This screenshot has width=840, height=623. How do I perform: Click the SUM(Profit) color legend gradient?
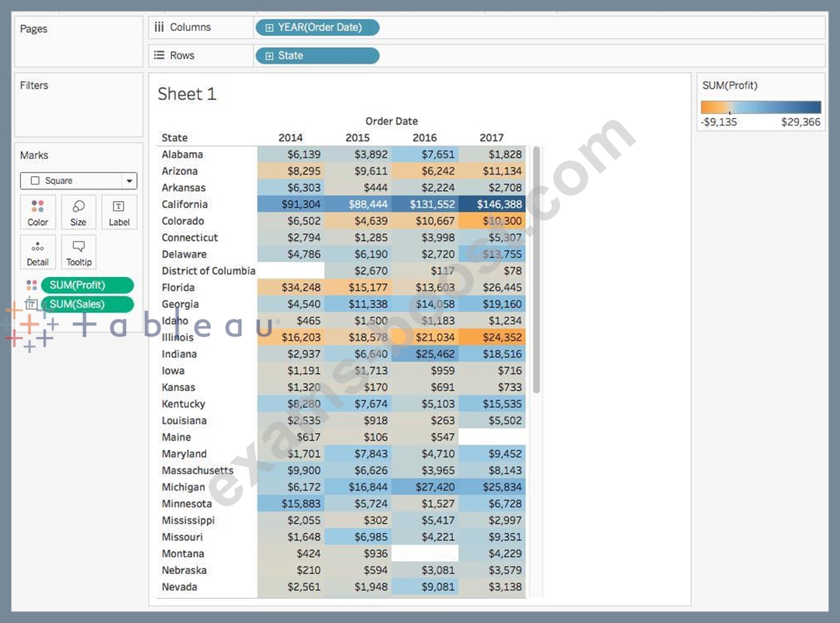(761, 107)
